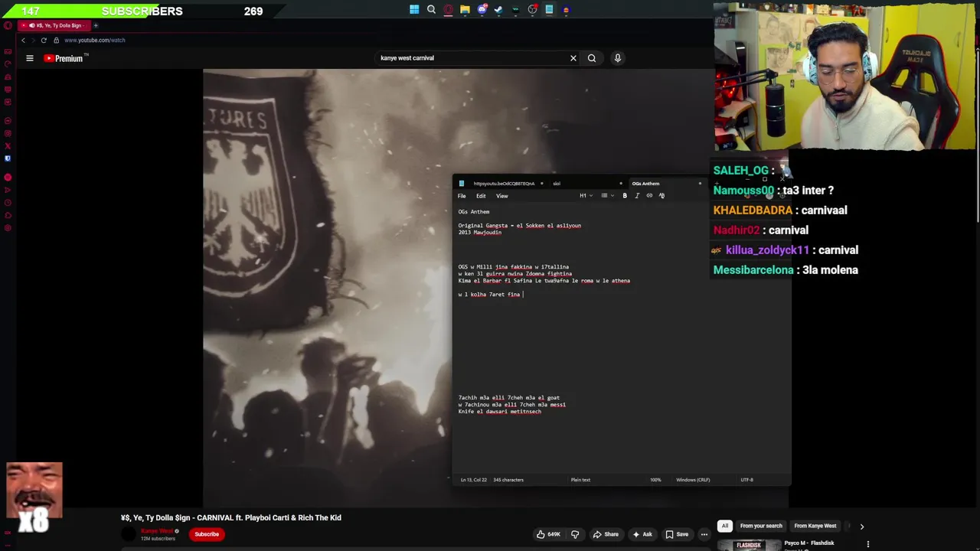Switch the Plain text format in the status bar

tap(580, 480)
